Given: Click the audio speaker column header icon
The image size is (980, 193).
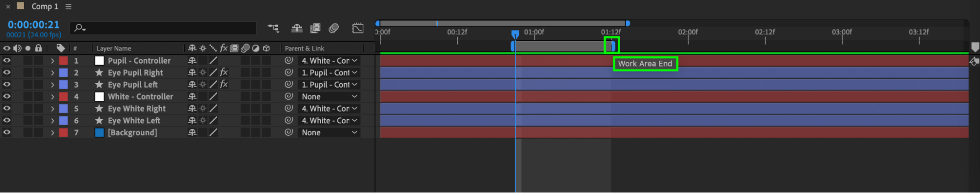Looking at the screenshot, I should (17, 48).
